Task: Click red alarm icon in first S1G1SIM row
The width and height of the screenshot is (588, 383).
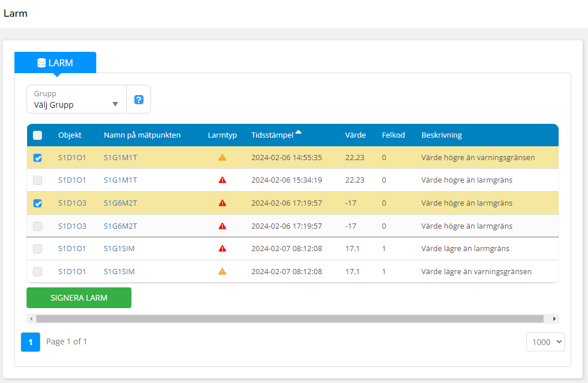Action: [222, 249]
